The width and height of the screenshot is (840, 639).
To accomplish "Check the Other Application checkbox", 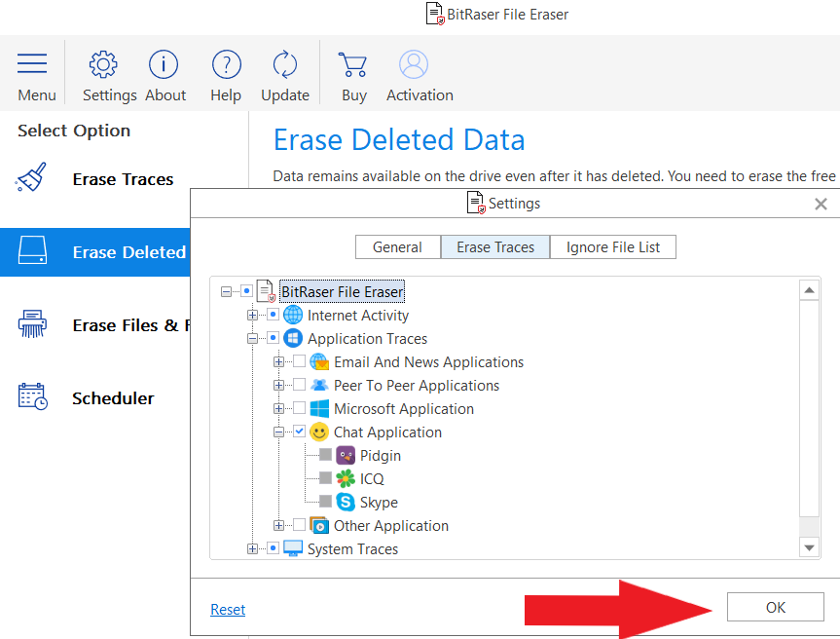I will (299, 525).
